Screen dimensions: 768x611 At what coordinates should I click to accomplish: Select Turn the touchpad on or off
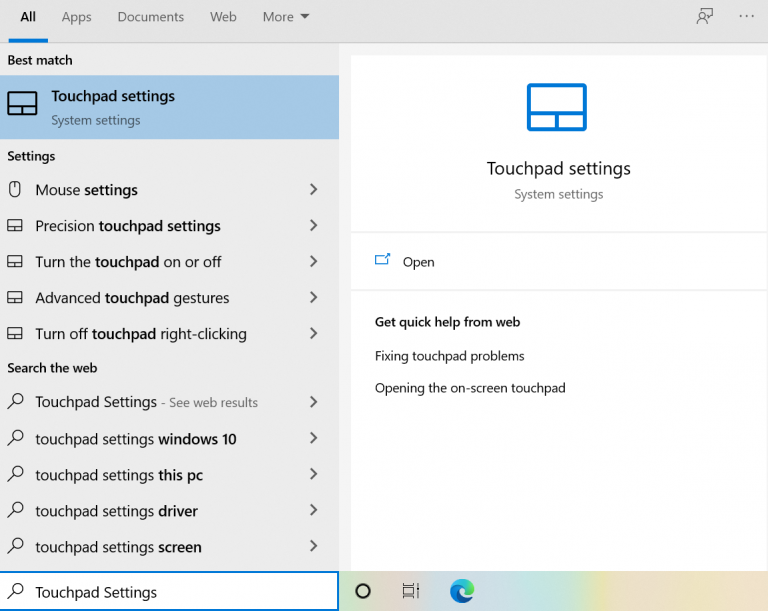tap(169, 262)
